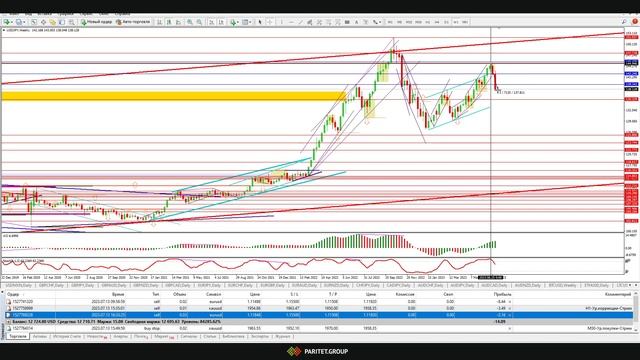Toggle the Авто-торговля button
The image size is (640, 360).
click(133, 22)
